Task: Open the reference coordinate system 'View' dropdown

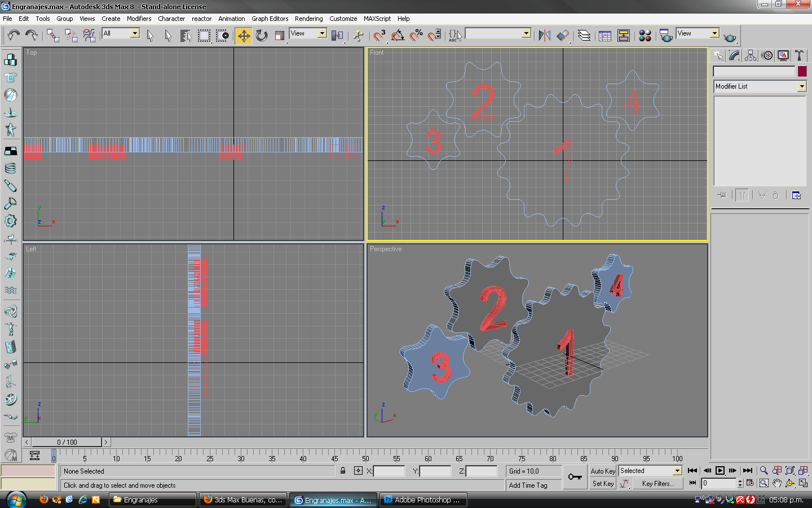Action: 322,33
